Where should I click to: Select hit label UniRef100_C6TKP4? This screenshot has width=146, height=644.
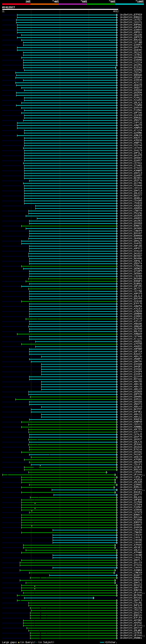[131, 505]
